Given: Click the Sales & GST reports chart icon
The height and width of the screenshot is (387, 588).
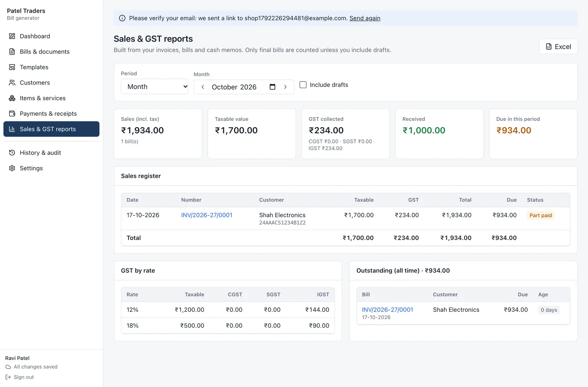Looking at the screenshot, I should pyautogui.click(x=12, y=129).
